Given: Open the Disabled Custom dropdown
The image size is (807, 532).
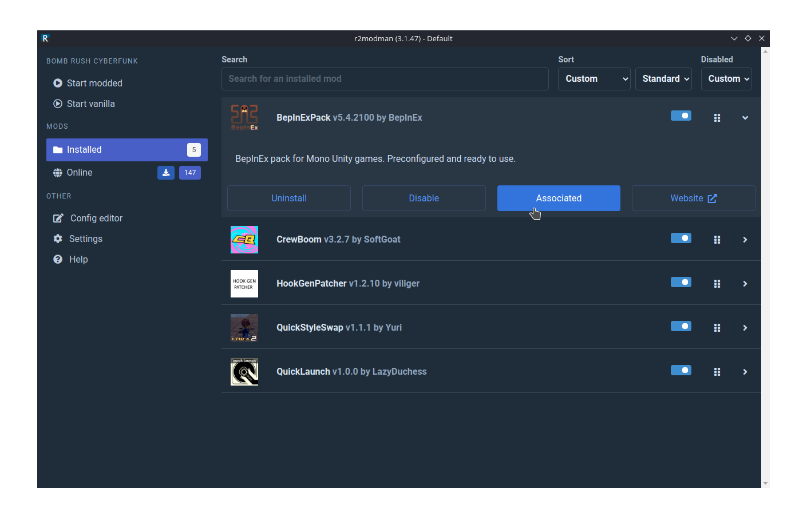Looking at the screenshot, I should [726, 79].
